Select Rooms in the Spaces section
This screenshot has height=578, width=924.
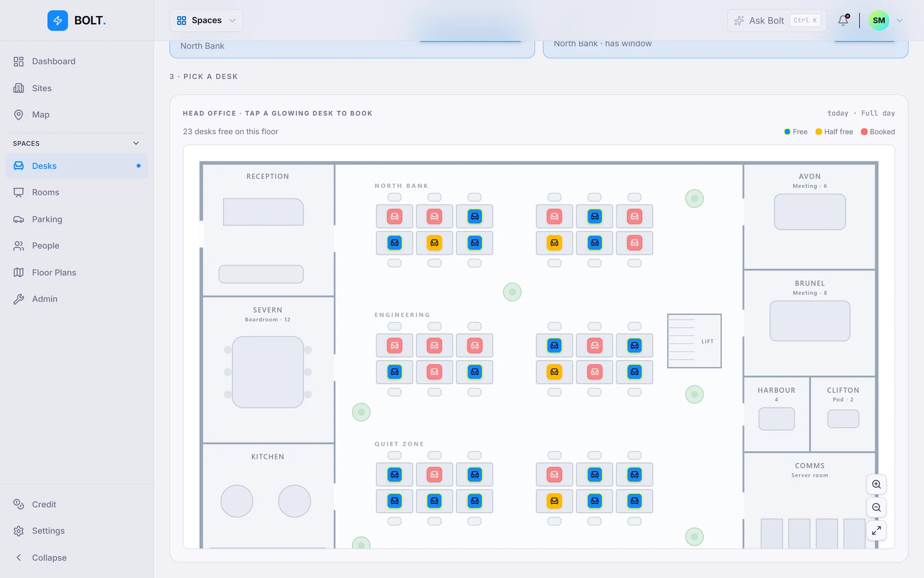pos(77,192)
